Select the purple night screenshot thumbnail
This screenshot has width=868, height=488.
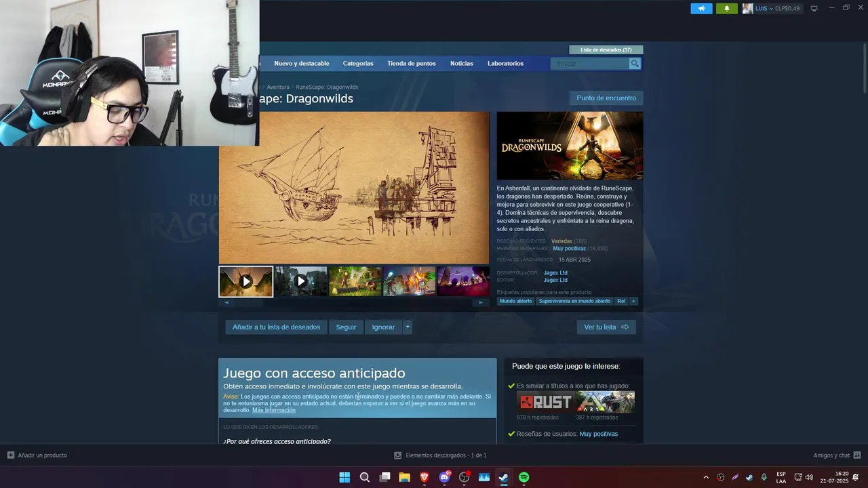[464, 281]
